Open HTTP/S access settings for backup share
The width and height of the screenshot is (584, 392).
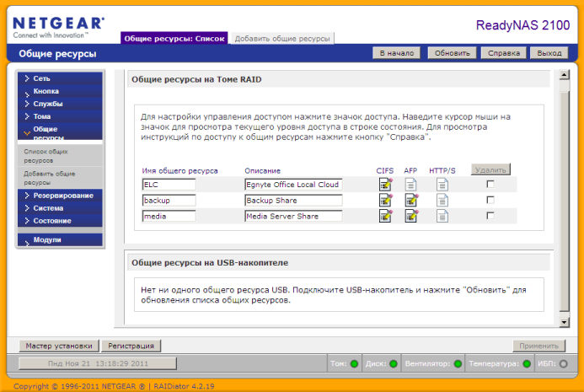coord(442,200)
